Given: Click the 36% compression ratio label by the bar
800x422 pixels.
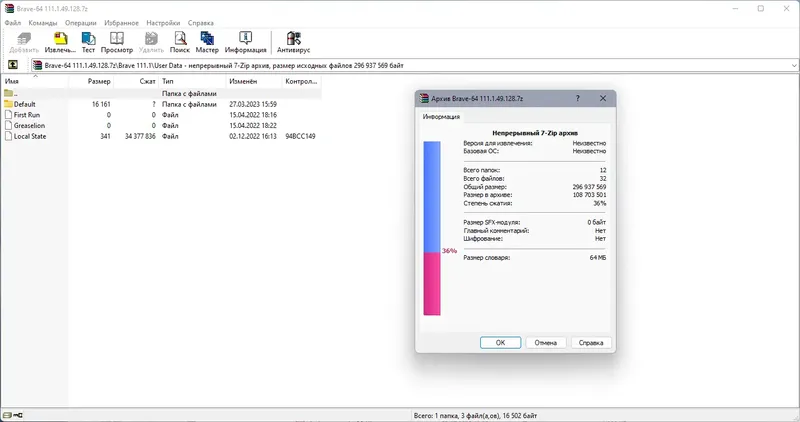Looking at the screenshot, I should [x=449, y=251].
